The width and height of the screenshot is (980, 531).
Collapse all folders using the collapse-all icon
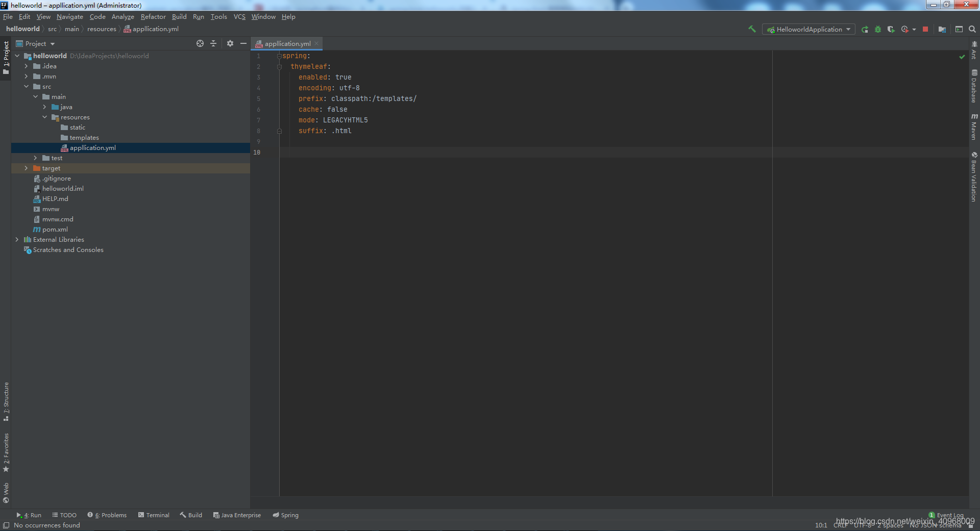point(213,43)
